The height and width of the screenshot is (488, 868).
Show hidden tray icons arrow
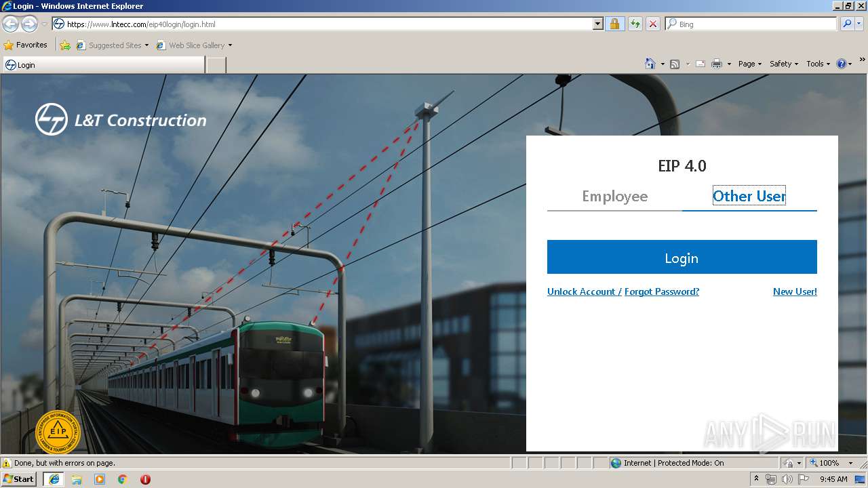(757, 479)
